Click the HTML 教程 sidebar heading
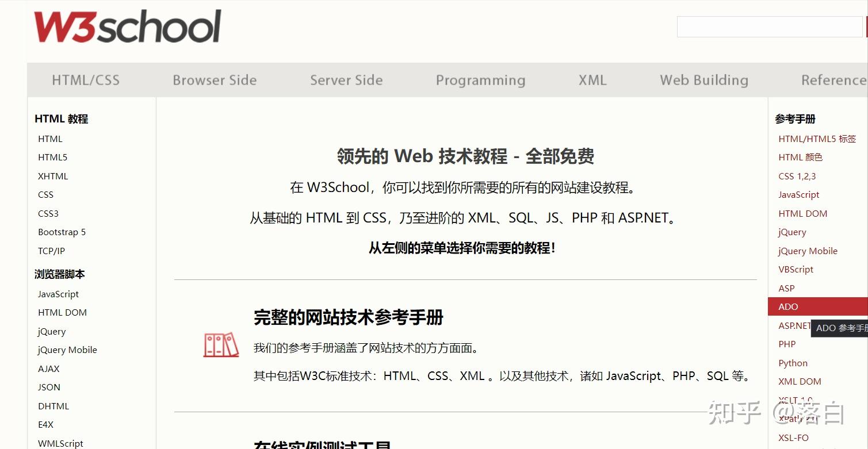This screenshot has height=449, width=868. coord(61,118)
